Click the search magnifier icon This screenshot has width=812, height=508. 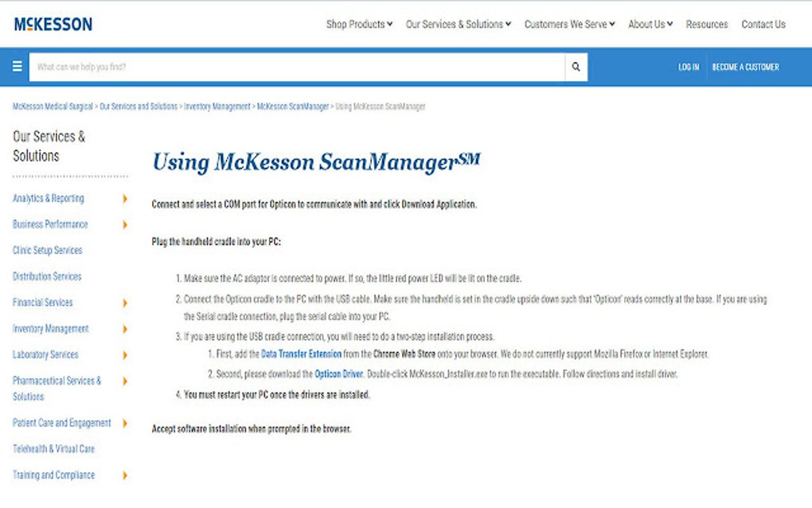click(576, 66)
